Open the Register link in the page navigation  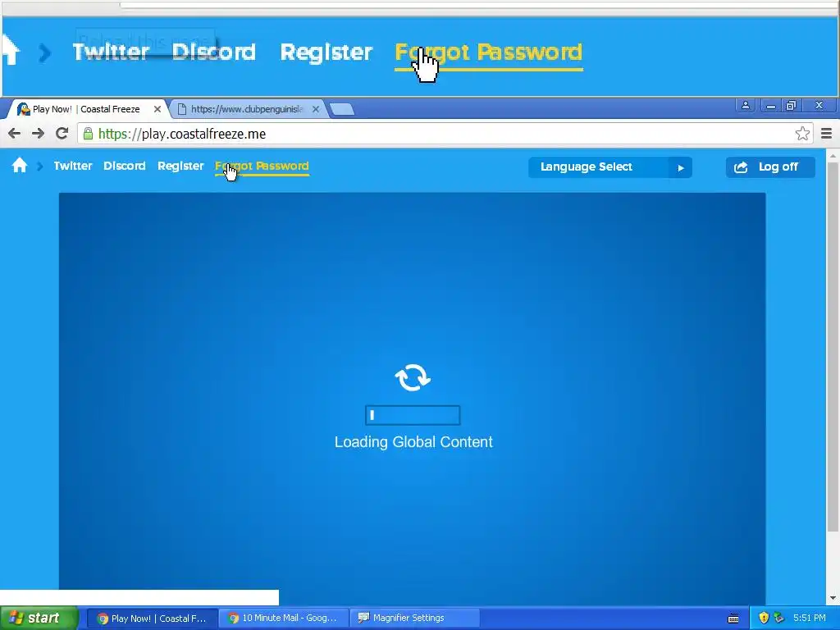[x=180, y=166]
